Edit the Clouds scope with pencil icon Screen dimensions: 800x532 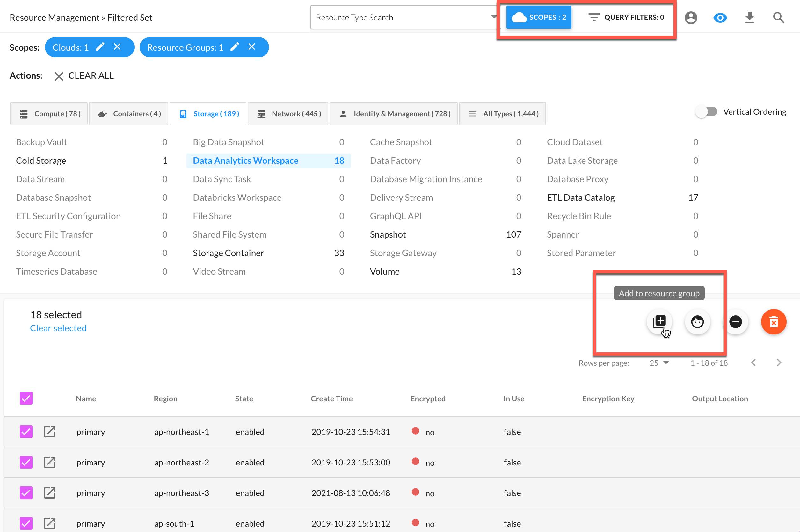point(100,47)
